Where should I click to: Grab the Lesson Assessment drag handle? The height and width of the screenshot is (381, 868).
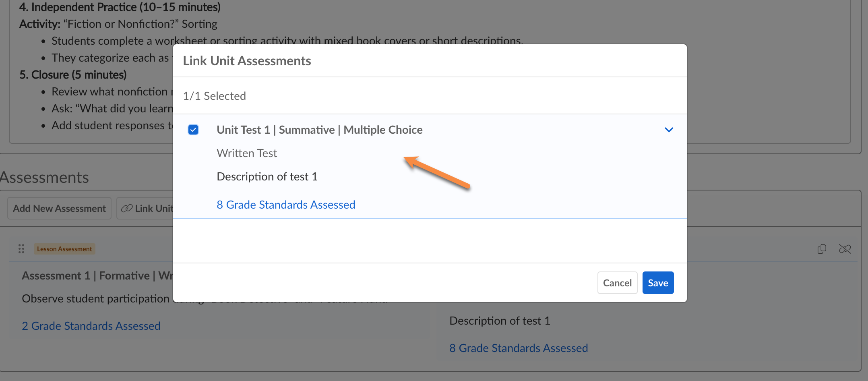(x=21, y=249)
